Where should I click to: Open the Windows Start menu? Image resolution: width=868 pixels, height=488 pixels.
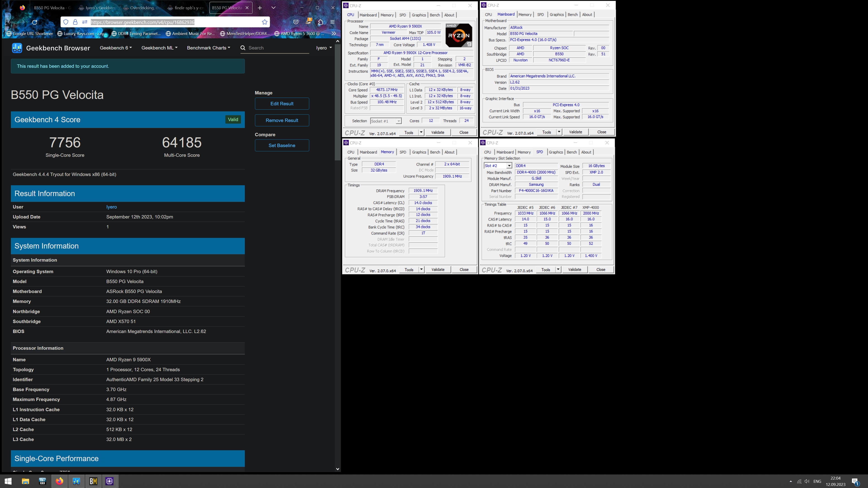coord(8,481)
